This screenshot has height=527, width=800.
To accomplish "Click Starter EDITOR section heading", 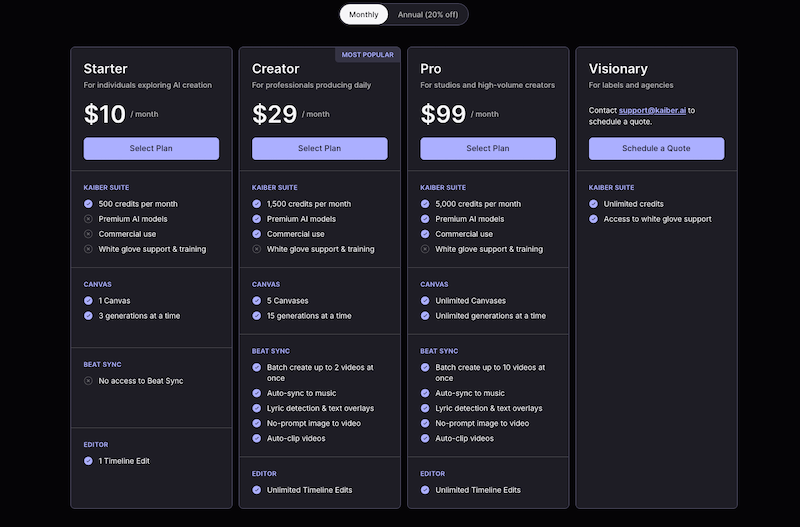I will tap(96, 444).
